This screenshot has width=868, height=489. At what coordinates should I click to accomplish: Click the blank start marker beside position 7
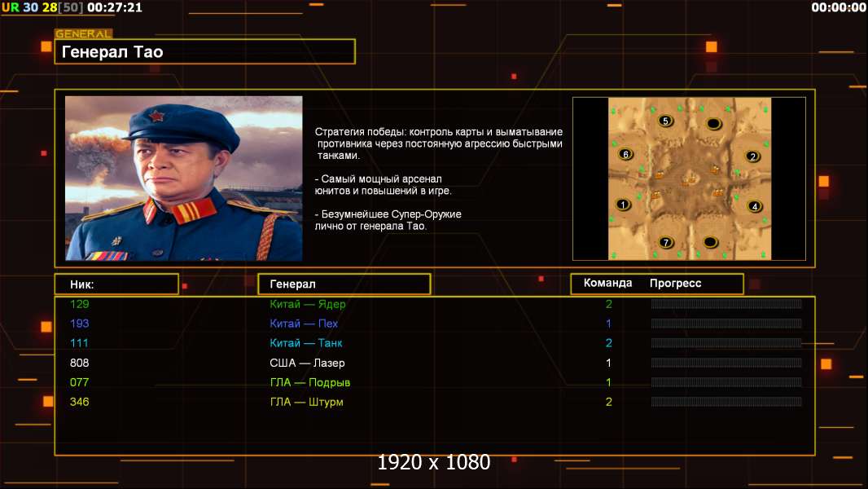pyautogui.click(x=710, y=242)
